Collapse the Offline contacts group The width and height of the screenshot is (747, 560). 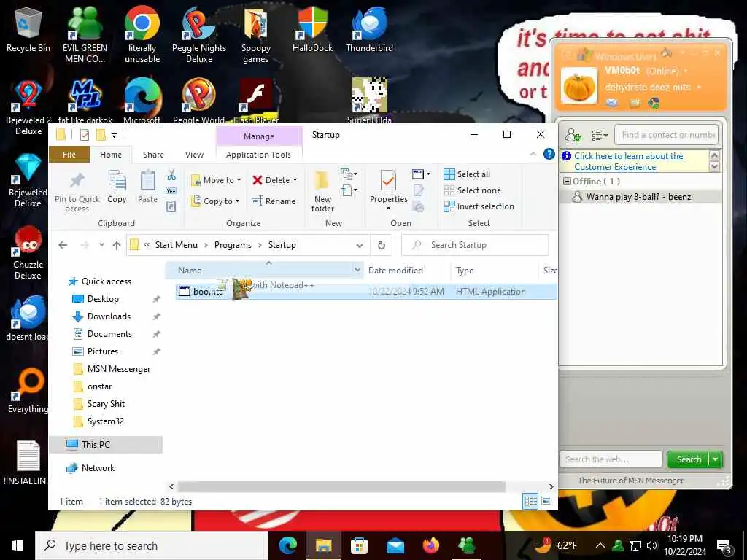pos(567,181)
